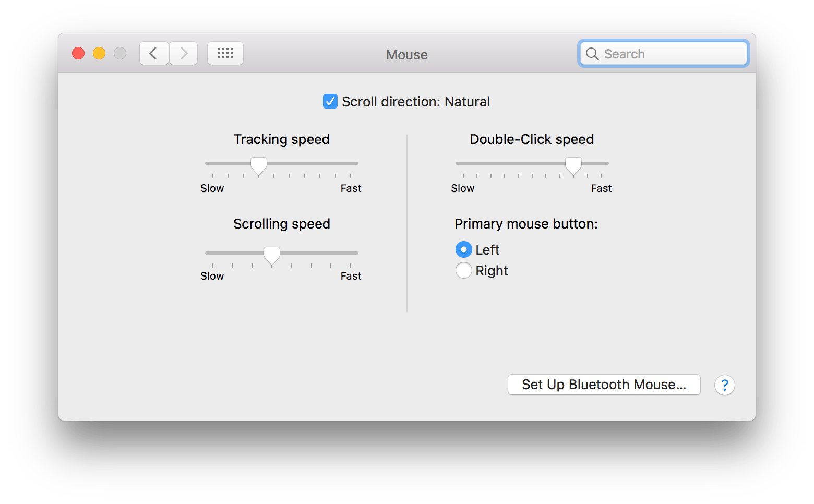Open Show All preferences grid icon
814x504 pixels.
coord(225,53)
